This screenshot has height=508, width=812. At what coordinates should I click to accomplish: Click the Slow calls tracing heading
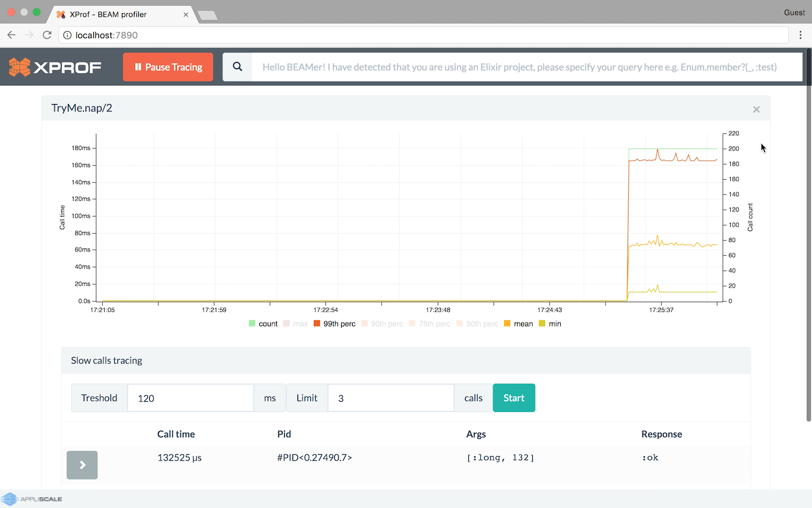(x=107, y=361)
